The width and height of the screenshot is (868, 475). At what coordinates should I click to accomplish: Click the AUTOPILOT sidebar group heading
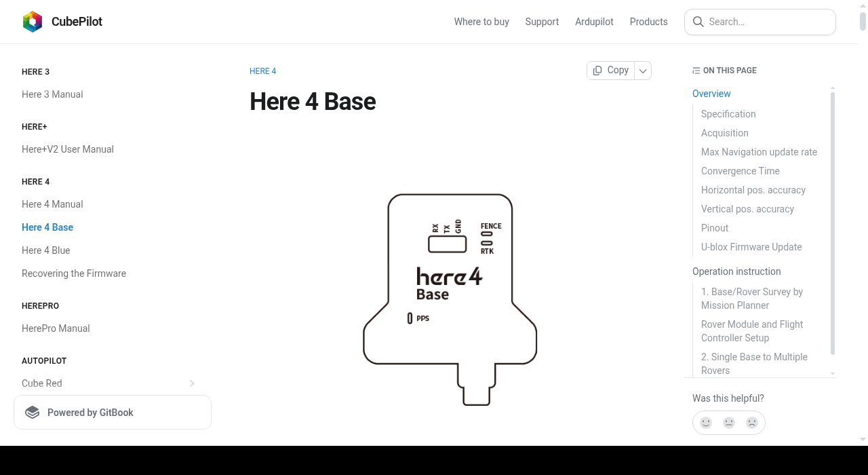click(x=44, y=361)
